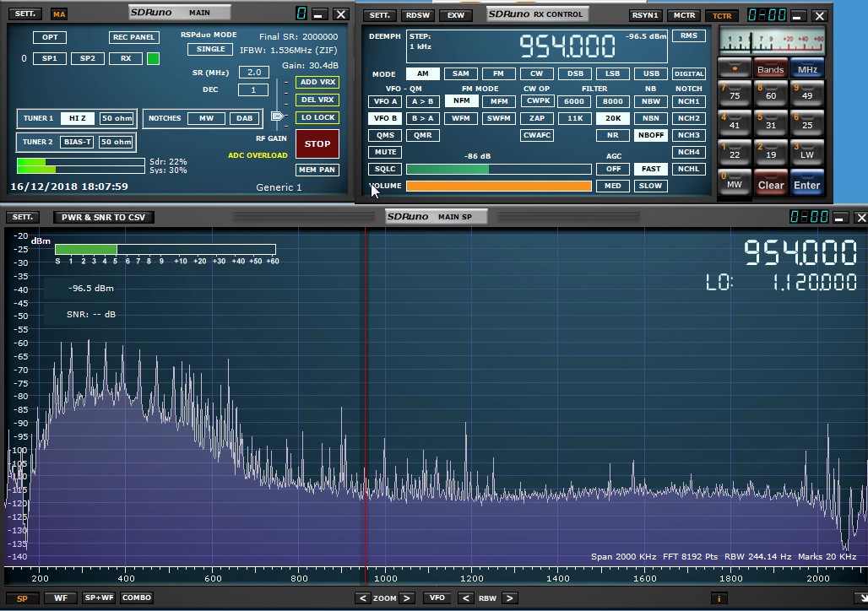This screenshot has height=611, width=868.
Task: Click PWR & SNR TO CSV button
Action: (x=104, y=218)
